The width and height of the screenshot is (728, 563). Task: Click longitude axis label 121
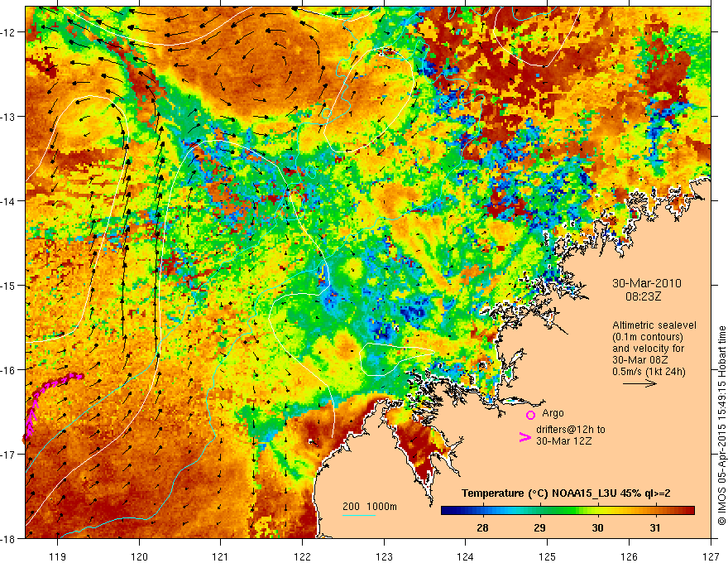[x=221, y=556]
